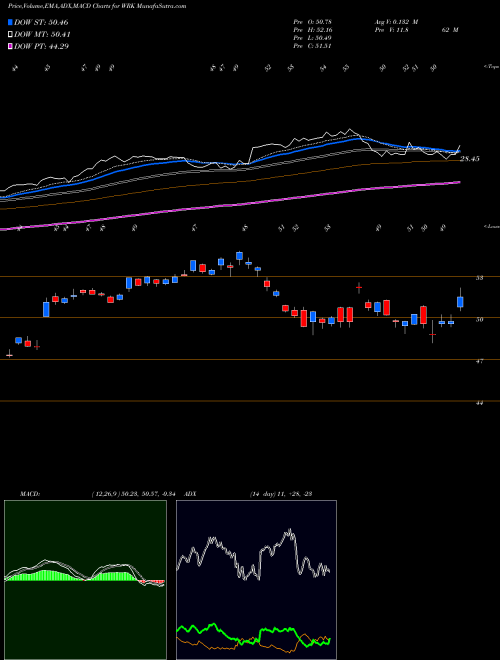500x660 pixels.
Task: Click the ADX panel heading
Action: pyautogui.click(x=190, y=494)
